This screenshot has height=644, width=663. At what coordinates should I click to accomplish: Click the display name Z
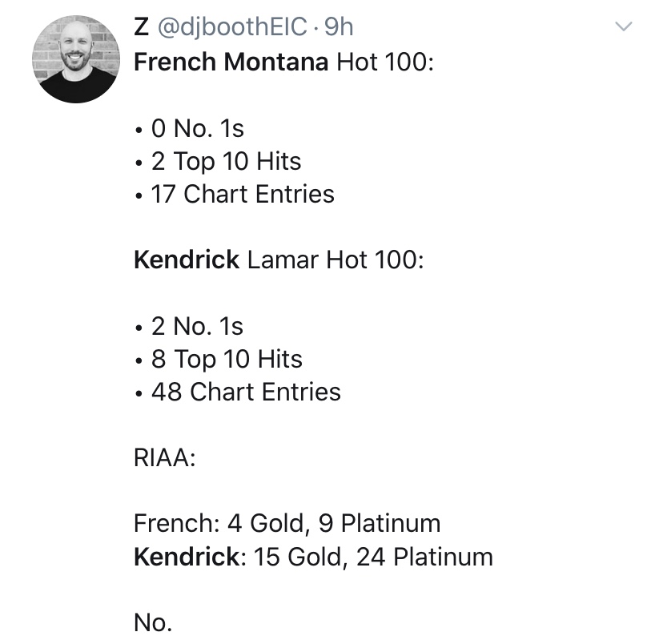pos(141,26)
